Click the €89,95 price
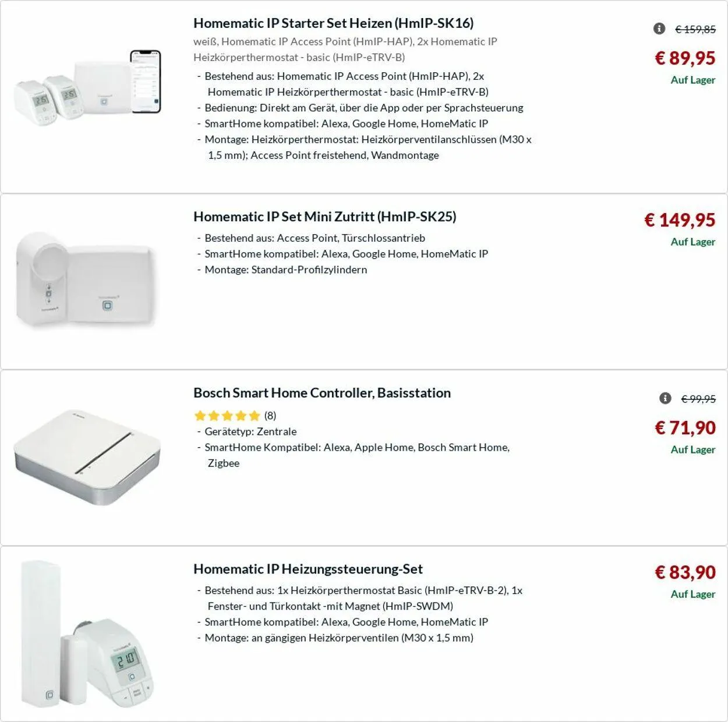This screenshot has width=728, height=722. [685, 58]
